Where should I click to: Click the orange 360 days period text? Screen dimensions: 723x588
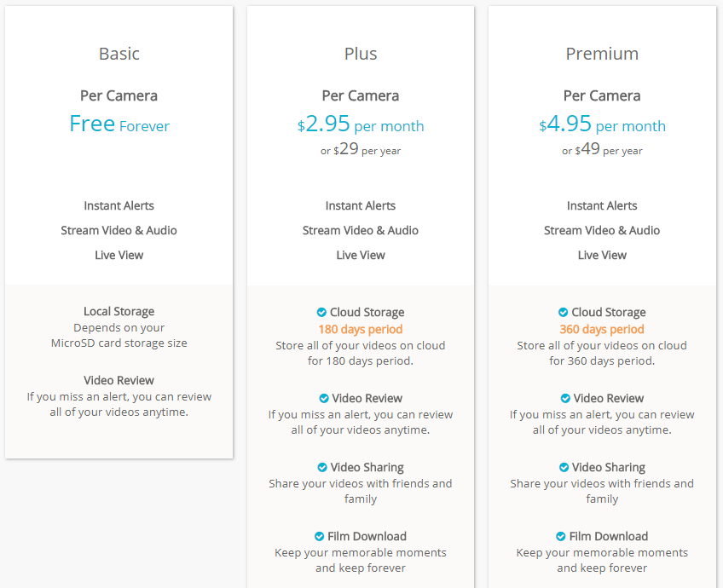click(x=602, y=330)
